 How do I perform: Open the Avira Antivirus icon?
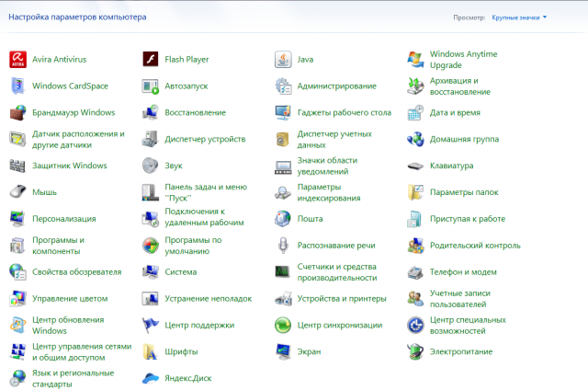pyautogui.click(x=17, y=60)
